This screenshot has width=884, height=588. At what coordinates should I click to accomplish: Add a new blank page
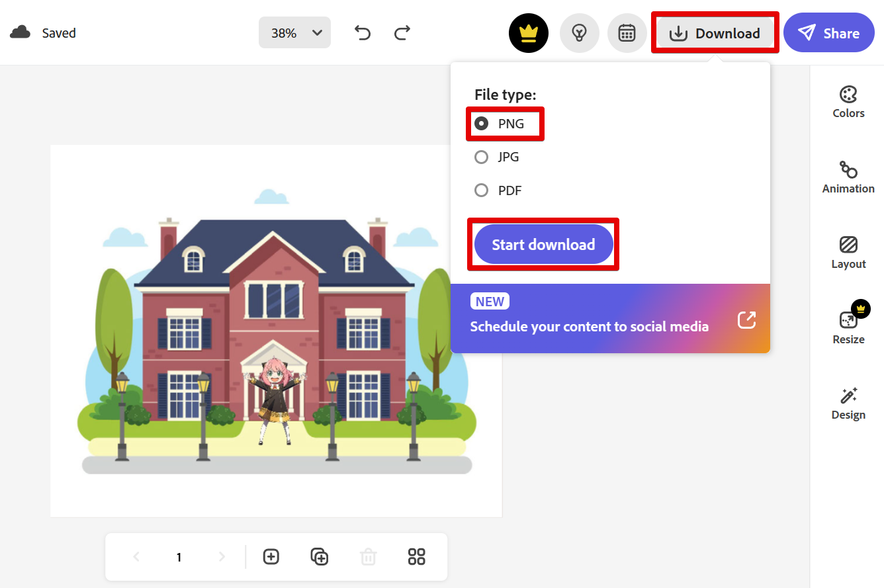click(271, 557)
